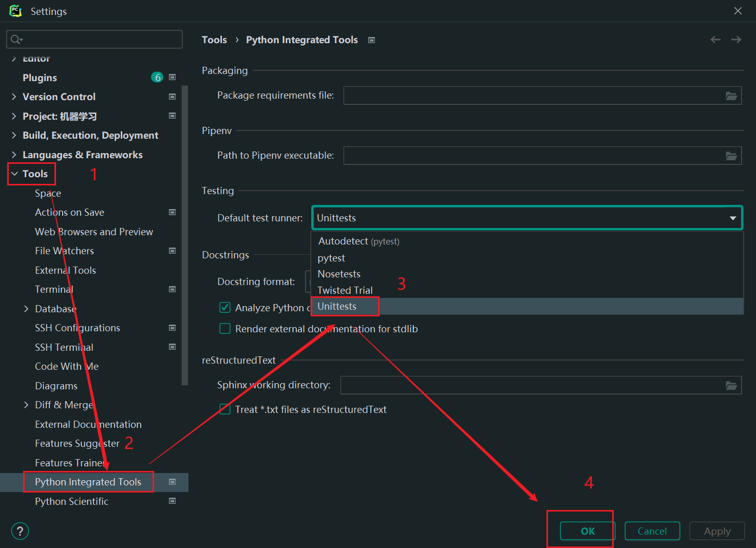The height and width of the screenshot is (548, 756).
Task: Open help with the question mark icon
Action: point(20,531)
